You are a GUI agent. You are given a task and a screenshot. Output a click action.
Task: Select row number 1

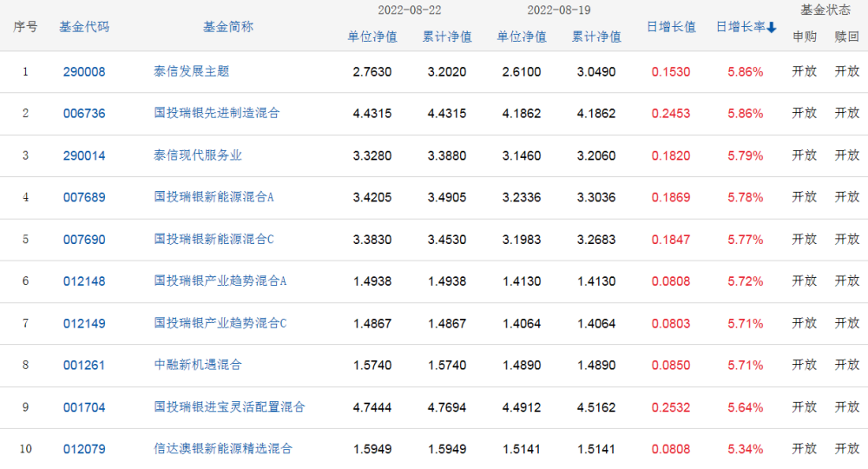tap(25, 71)
